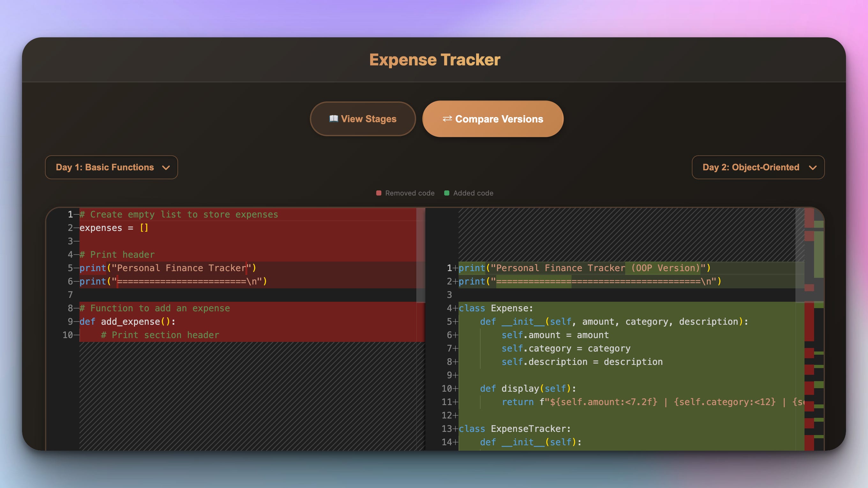The width and height of the screenshot is (868, 488).
Task: Click the swap arrows icon in Compare Versions
Action: (447, 119)
